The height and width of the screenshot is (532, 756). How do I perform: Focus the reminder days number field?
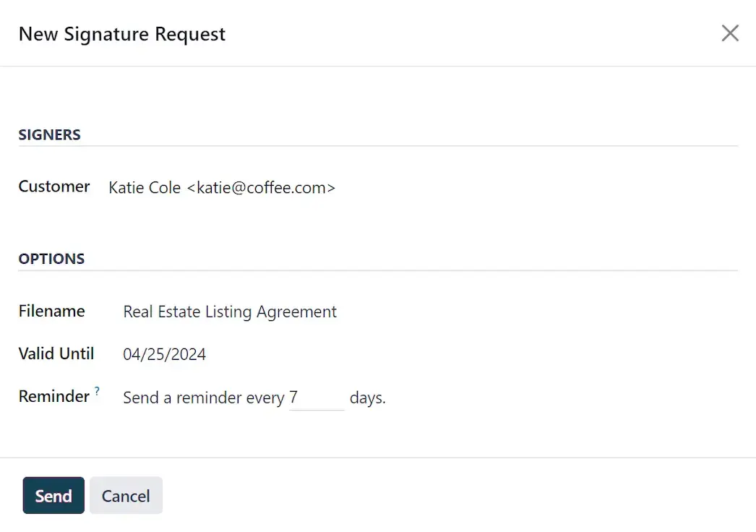[317, 398]
